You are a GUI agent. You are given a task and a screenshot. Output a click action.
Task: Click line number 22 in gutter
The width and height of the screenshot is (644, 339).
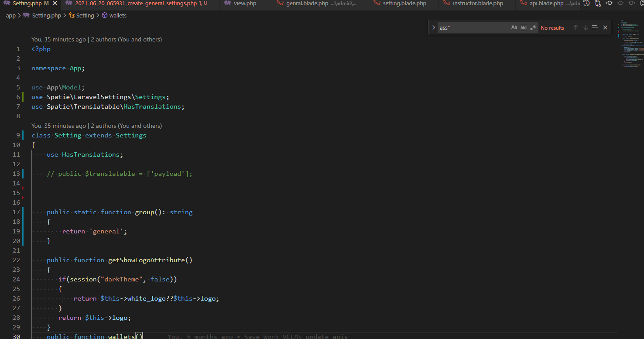click(16, 260)
